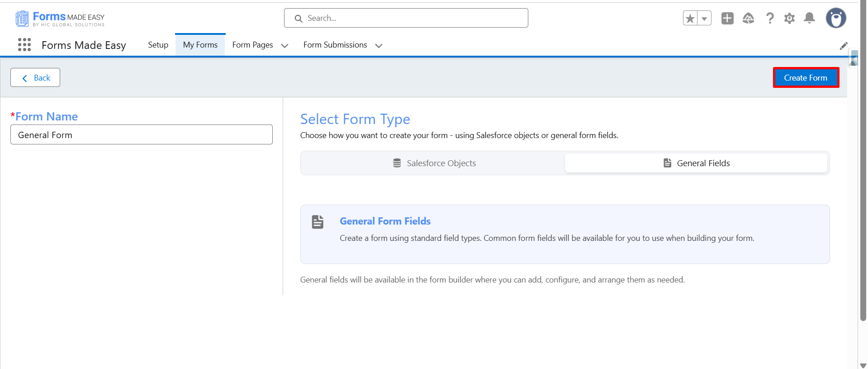Open the App Launcher grid icon
Screen dimensions: 868x369
tap(24, 44)
